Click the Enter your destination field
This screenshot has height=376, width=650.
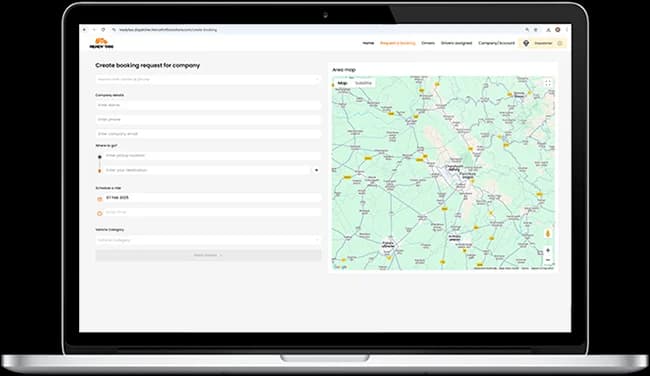click(207, 170)
